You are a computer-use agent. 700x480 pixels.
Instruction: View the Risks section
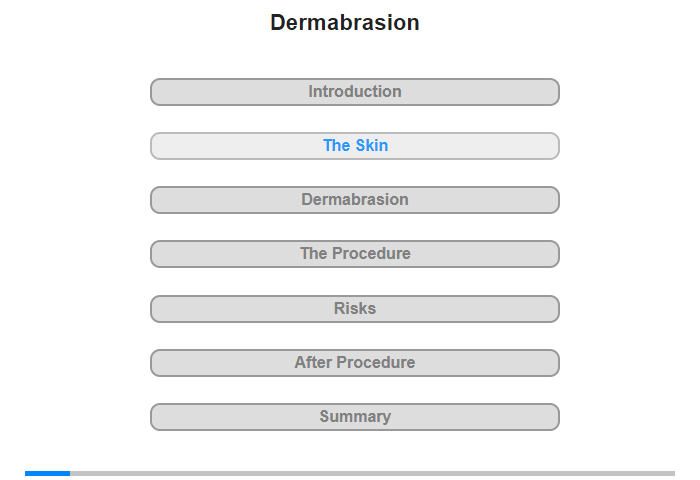354,309
